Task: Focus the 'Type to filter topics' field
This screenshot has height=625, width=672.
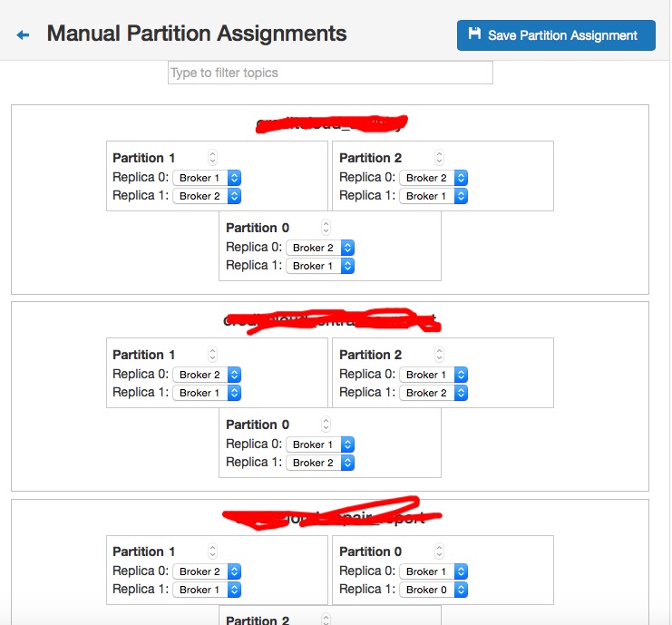Action: pyautogui.click(x=330, y=73)
